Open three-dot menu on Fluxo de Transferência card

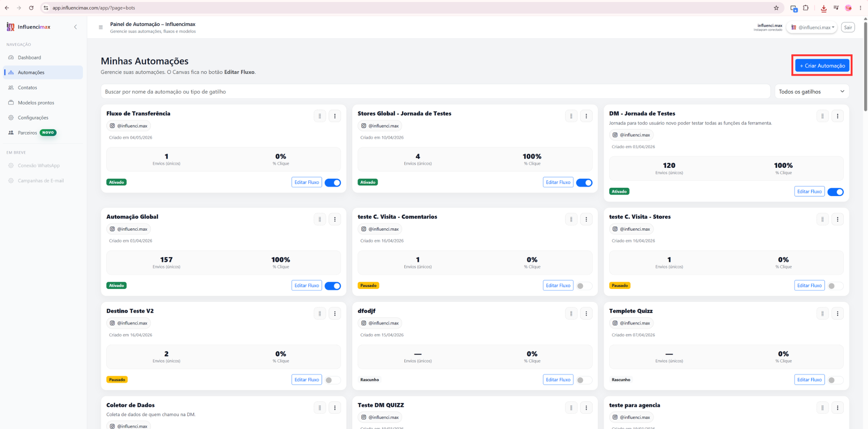(x=335, y=116)
